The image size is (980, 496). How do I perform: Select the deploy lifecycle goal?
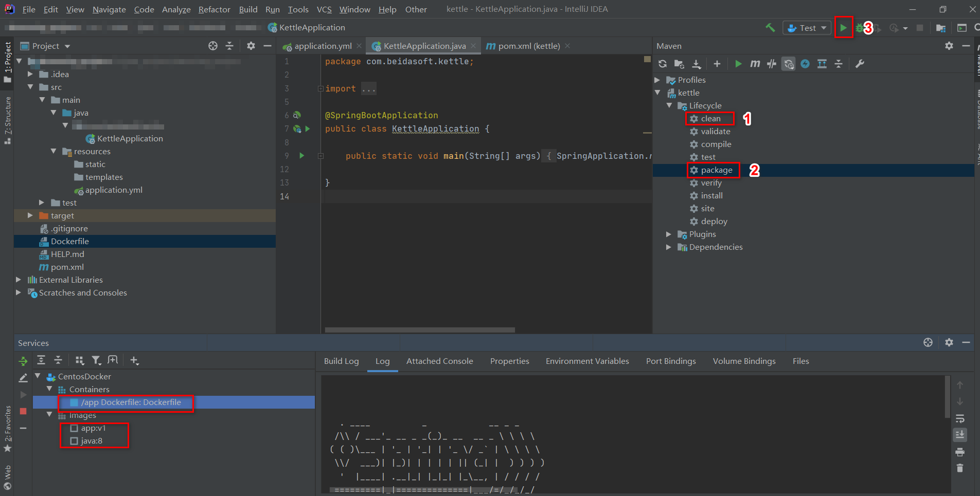pyautogui.click(x=714, y=222)
